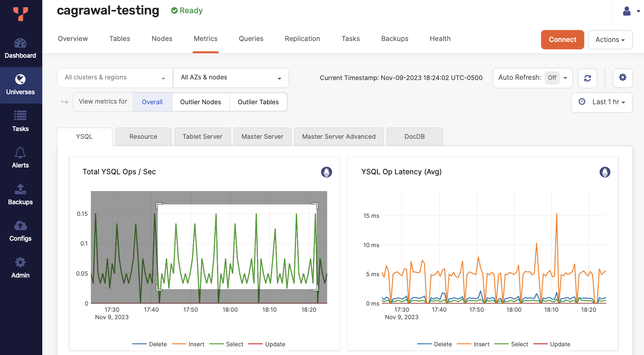Screen dimensions: 644x355
Task: Open Backups via the sidebar upload icon
Action: click(21, 194)
